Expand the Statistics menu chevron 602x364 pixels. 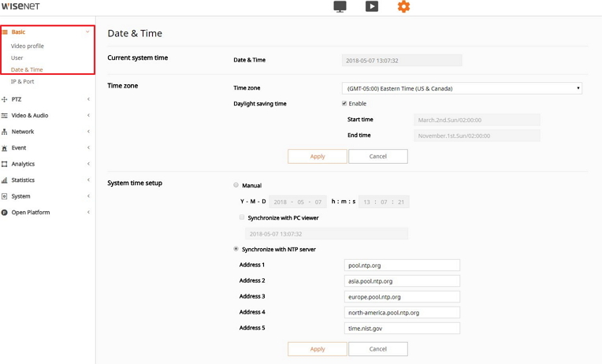[88, 180]
